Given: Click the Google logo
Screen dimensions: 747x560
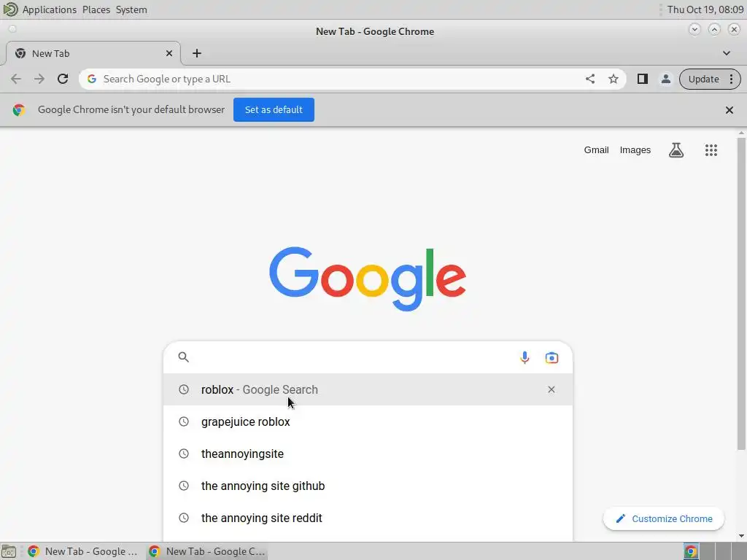Looking at the screenshot, I should (368, 279).
